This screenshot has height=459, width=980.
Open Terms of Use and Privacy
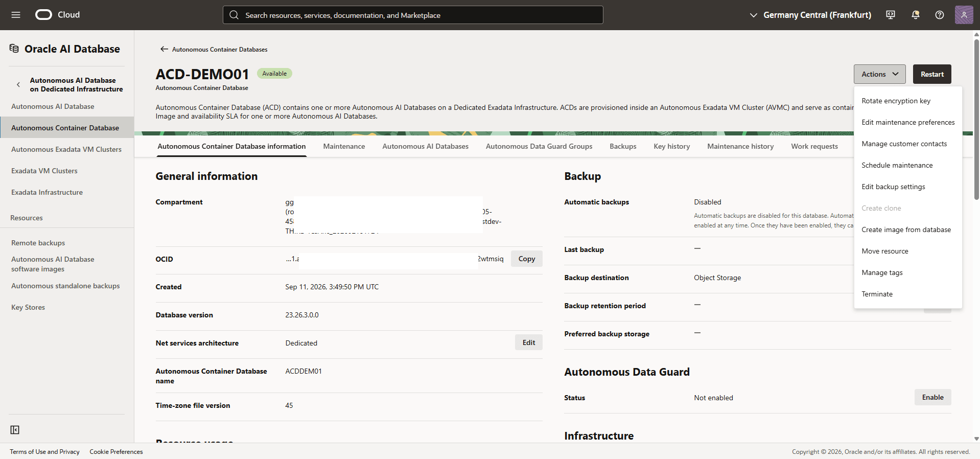pos(44,452)
